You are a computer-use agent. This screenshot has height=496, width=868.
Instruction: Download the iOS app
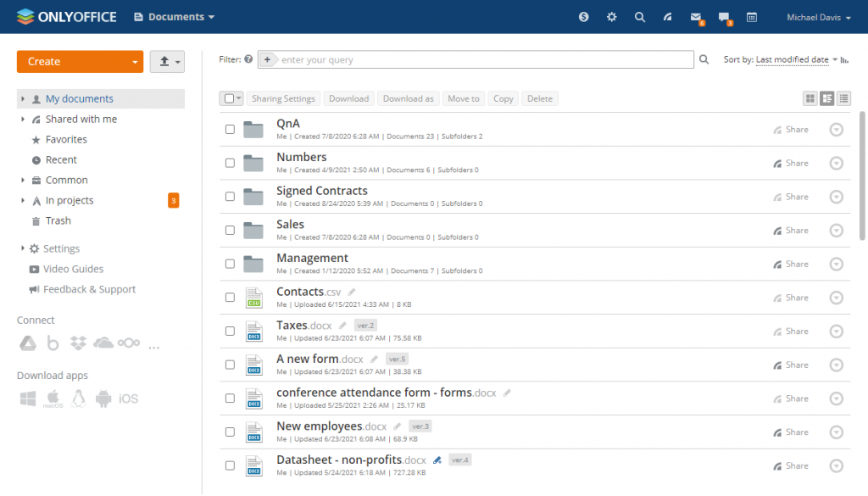(x=129, y=397)
